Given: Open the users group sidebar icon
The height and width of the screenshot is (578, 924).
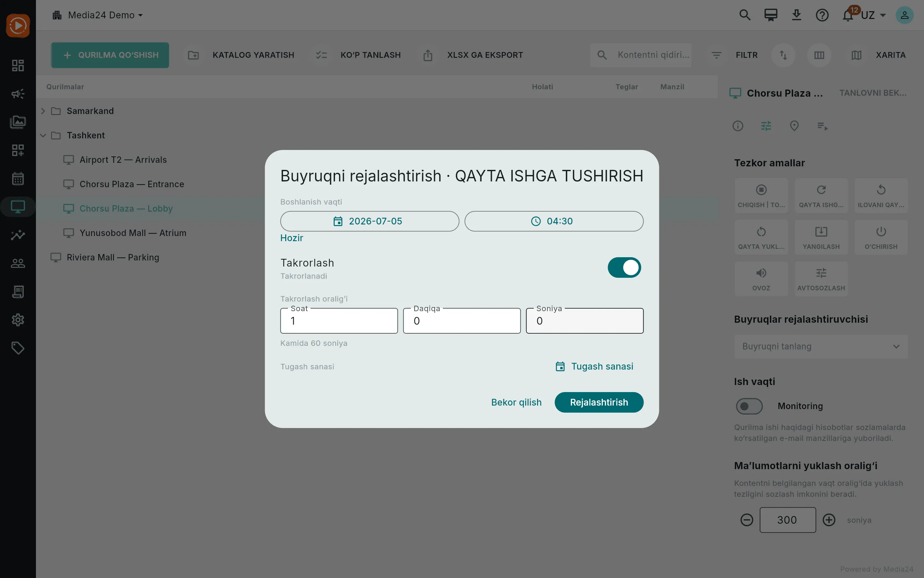Looking at the screenshot, I should point(18,263).
